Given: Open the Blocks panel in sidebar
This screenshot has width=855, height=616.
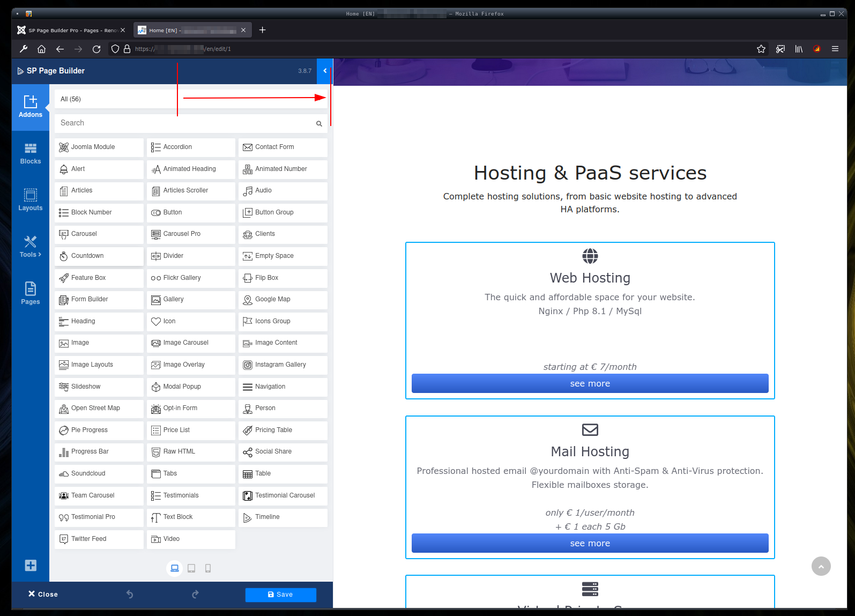Looking at the screenshot, I should tap(31, 153).
